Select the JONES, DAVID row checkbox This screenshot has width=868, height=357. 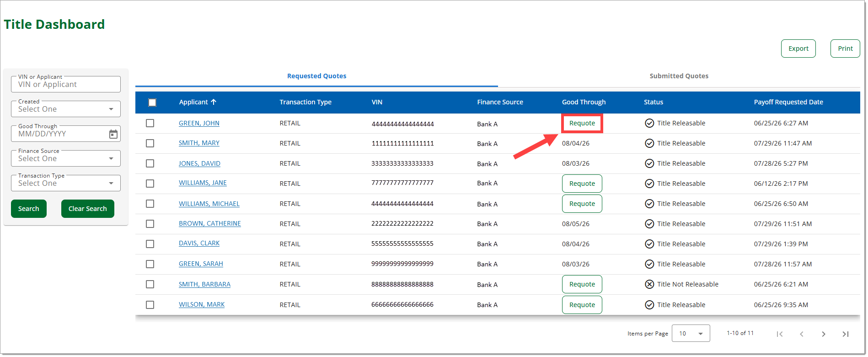pyautogui.click(x=150, y=163)
